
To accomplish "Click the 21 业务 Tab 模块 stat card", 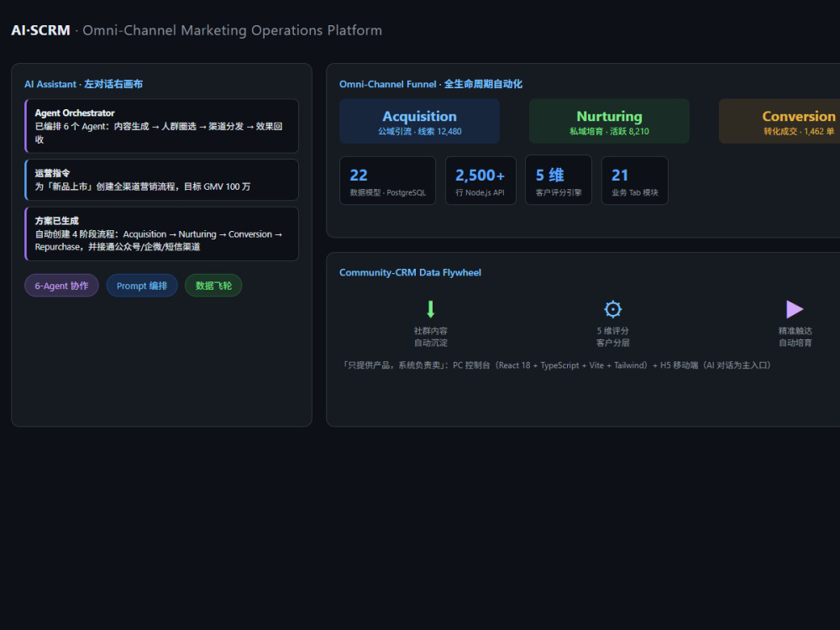I will coord(635,181).
